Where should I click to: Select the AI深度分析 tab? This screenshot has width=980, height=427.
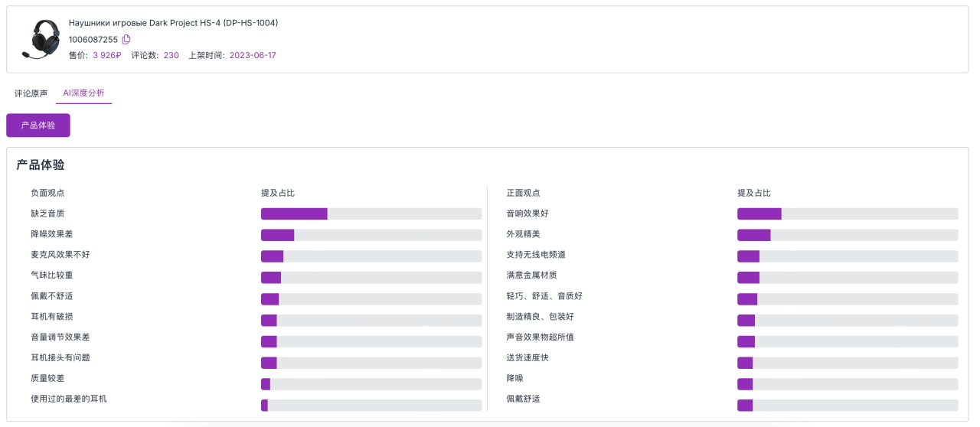coord(83,93)
